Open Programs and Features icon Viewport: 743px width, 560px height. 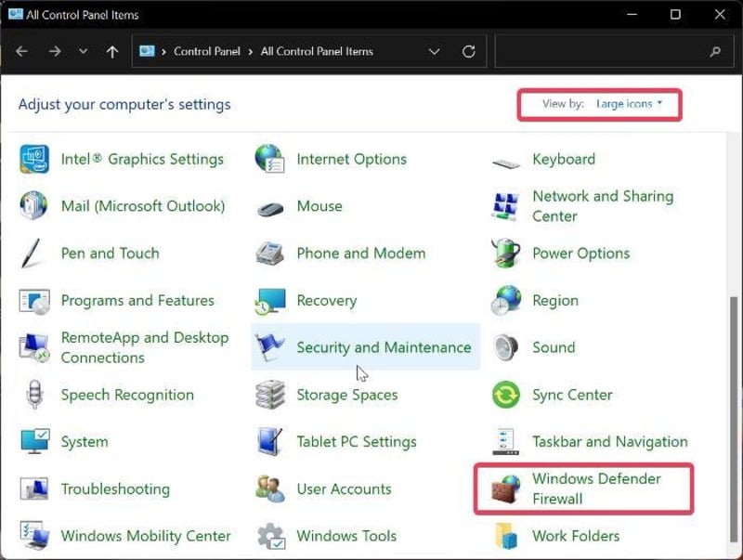click(x=34, y=300)
